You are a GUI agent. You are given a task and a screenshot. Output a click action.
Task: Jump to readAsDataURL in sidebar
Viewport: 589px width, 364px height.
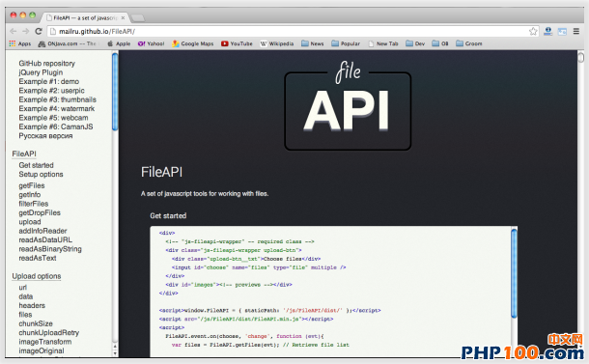[x=45, y=239]
